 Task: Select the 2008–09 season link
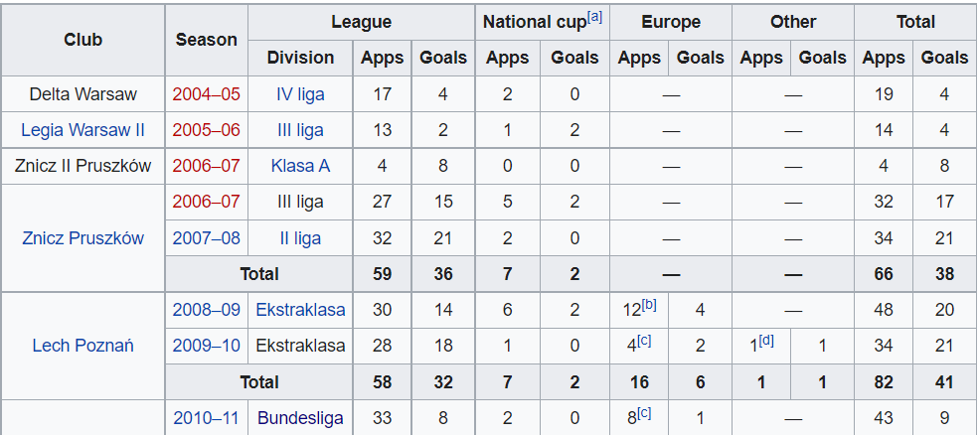coord(206,310)
